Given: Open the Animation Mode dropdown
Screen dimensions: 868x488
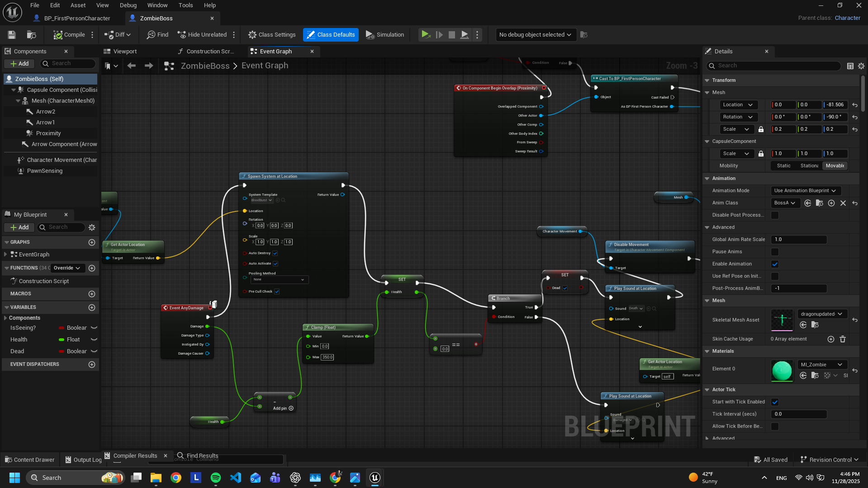Looking at the screenshot, I should click(805, 191).
